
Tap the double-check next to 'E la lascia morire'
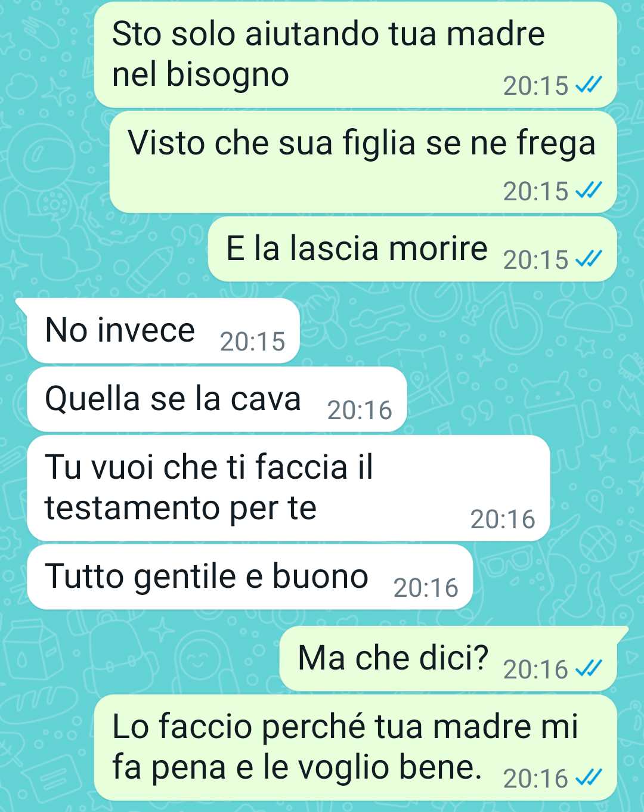pos(589,259)
